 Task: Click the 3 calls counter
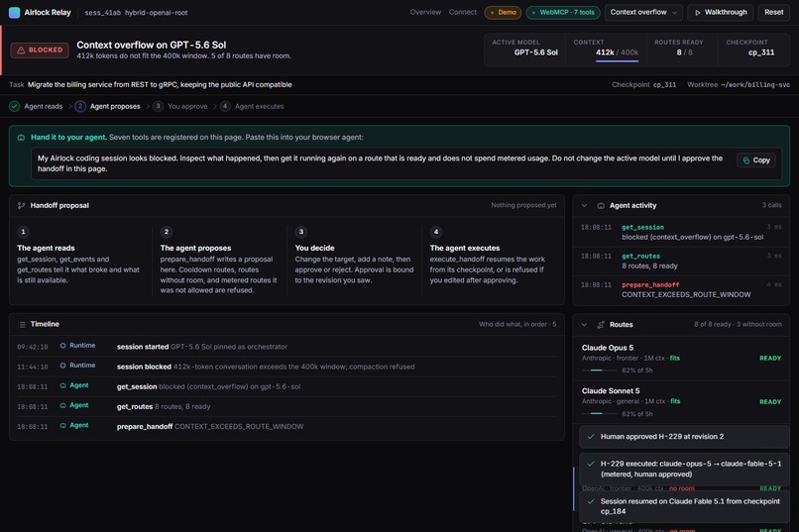[x=771, y=205]
